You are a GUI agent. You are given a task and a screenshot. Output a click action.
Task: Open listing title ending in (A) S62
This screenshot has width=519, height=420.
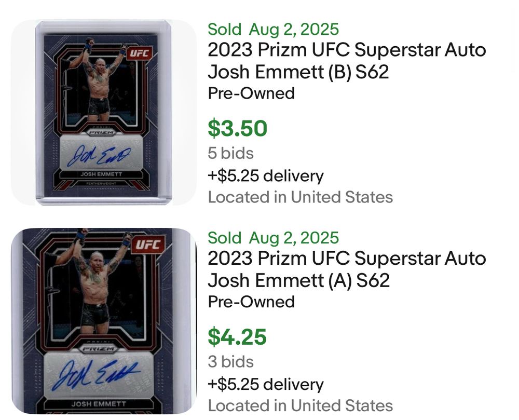coord(347,269)
